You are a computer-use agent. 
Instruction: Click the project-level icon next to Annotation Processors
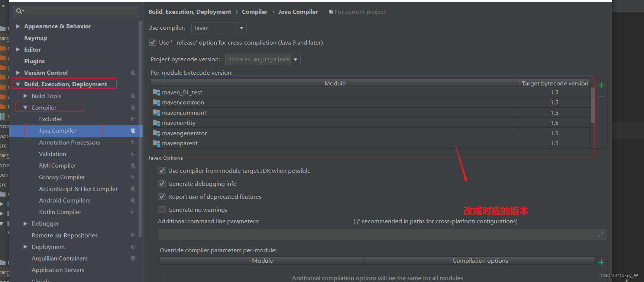point(133,142)
